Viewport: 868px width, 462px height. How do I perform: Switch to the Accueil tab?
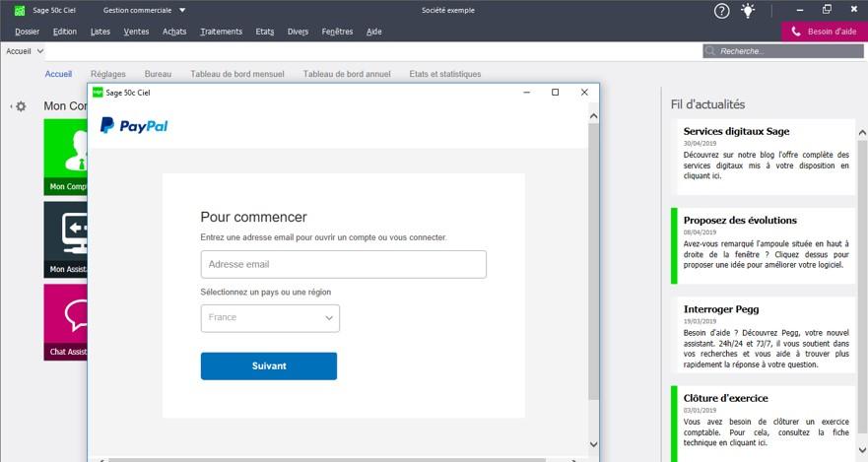[58, 74]
